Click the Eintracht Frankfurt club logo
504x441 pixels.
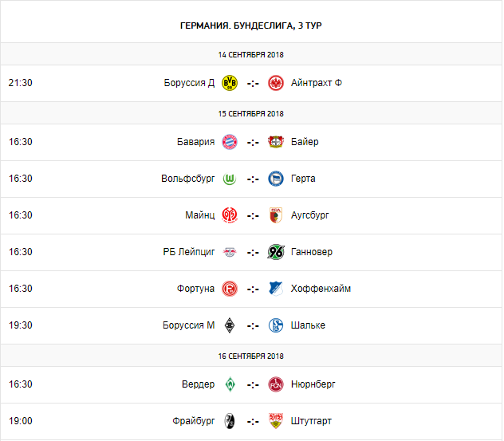(x=276, y=83)
